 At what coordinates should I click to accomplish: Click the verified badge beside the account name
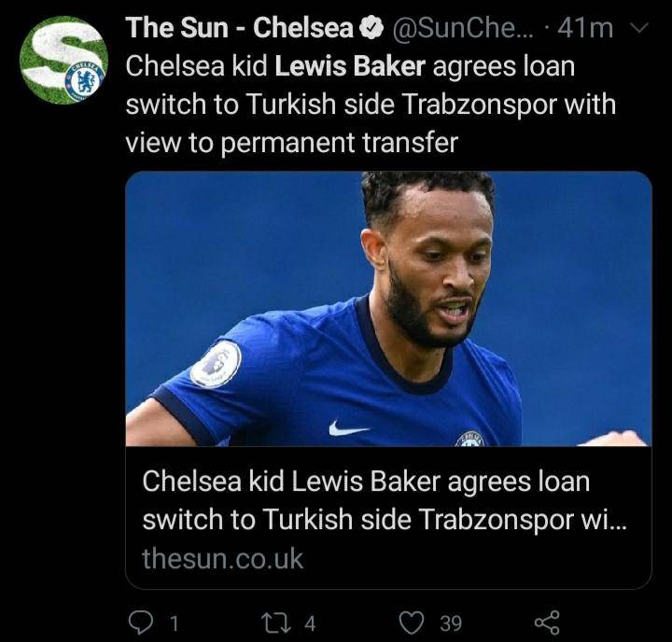[x=371, y=29]
